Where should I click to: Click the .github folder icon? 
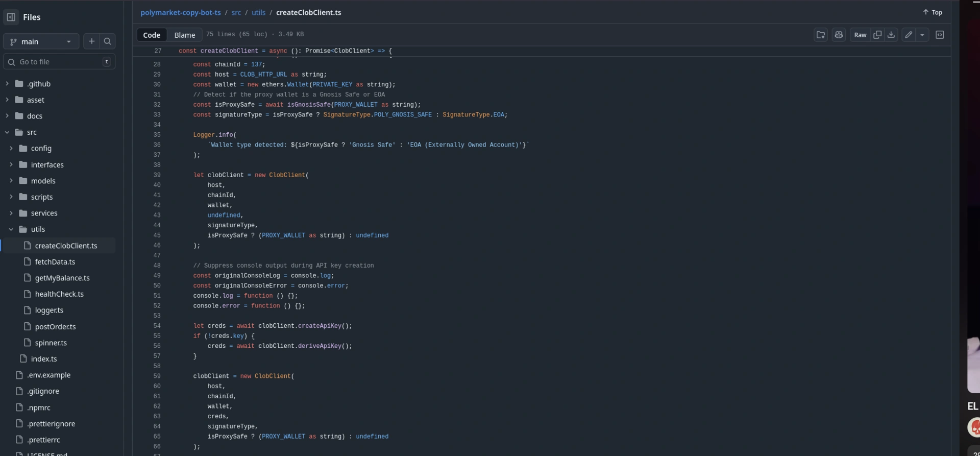(x=19, y=84)
